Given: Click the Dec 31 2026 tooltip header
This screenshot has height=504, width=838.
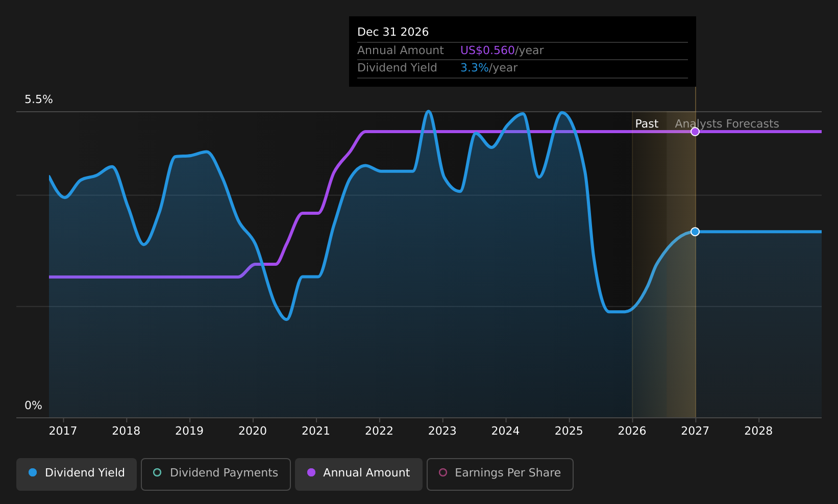Looking at the screenshot, I should (x=393, y=32).
